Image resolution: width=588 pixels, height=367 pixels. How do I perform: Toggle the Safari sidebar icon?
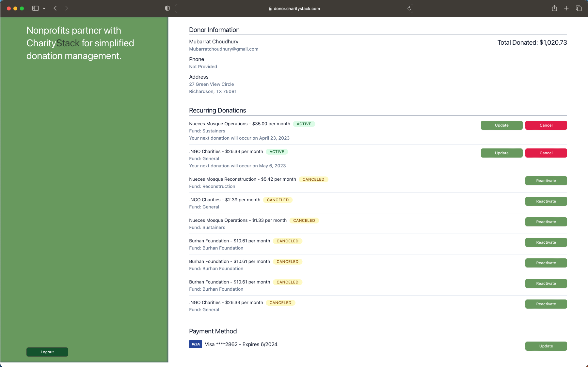point(35,8)
